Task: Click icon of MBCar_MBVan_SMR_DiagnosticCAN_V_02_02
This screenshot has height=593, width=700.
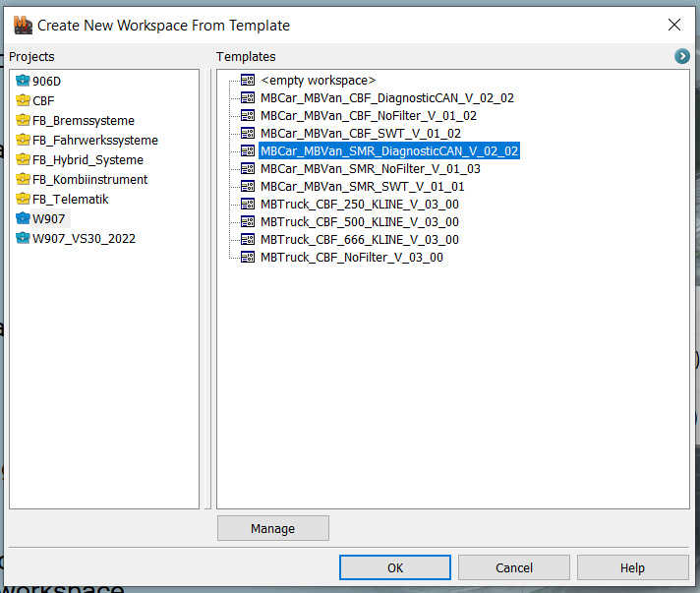Action: (x=248, y=150)
